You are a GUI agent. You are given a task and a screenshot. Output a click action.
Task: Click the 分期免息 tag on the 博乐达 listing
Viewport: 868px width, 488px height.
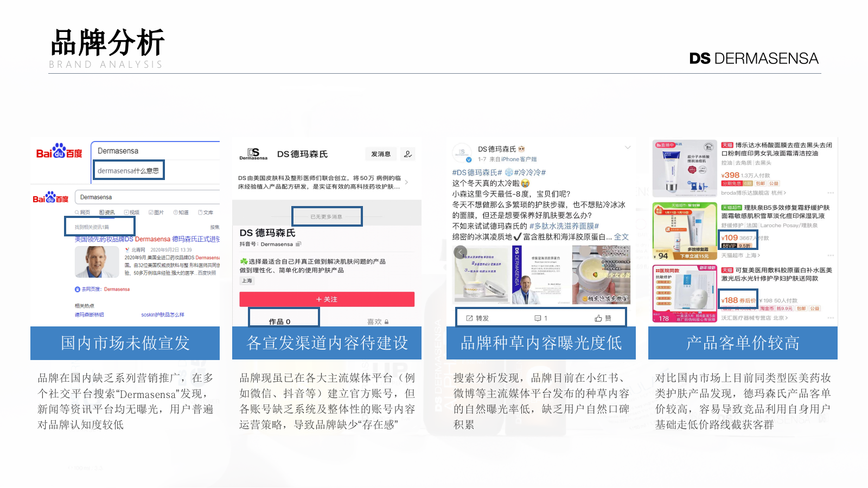click(x=731, y=183)
